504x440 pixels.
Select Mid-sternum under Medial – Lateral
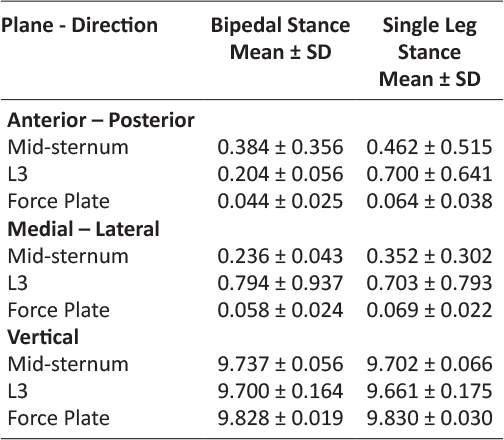(68, 256)
